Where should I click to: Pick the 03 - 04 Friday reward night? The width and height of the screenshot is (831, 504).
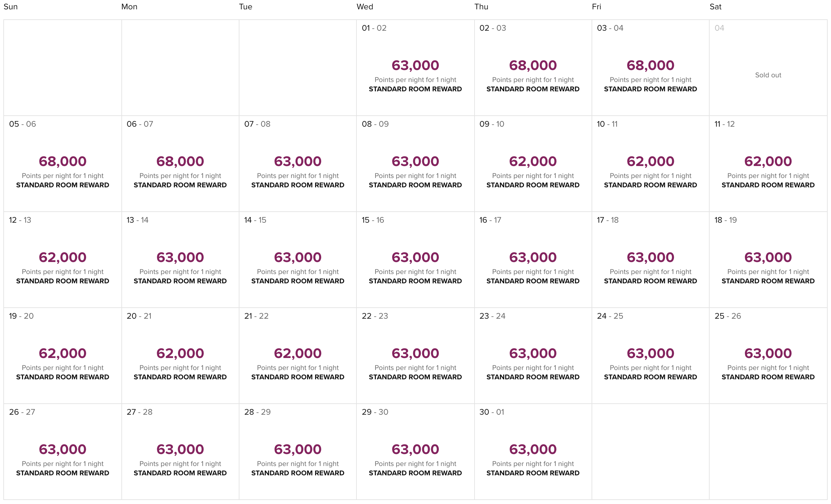[x=650, y=67]
